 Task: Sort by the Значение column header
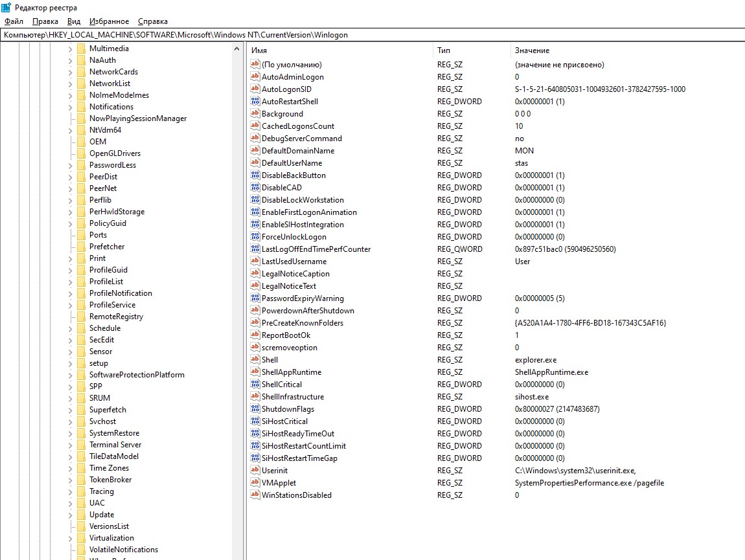pos(627,50)
